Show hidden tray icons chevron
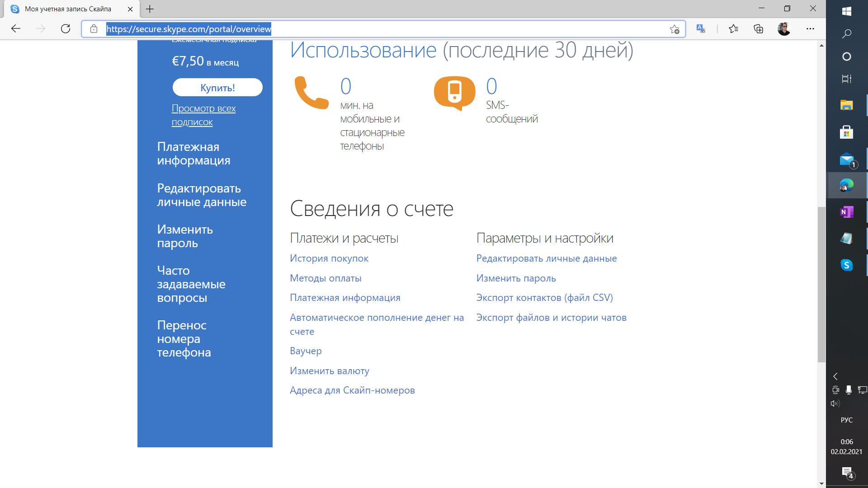Viewport: 868px width, 488px height. click(x=835, y=376)
